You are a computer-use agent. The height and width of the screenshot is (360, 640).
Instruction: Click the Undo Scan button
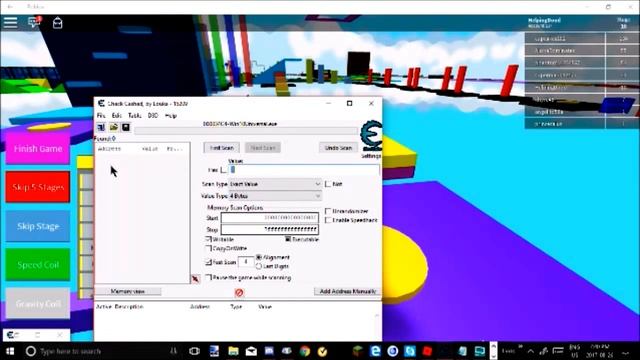pyautogui.click(x=338, y=148)
